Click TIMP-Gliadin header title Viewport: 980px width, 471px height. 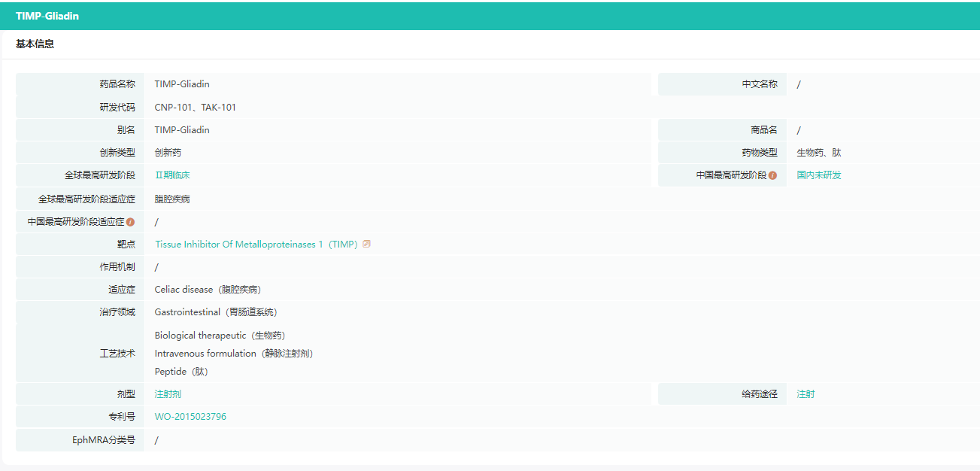(x=47, y=16)
